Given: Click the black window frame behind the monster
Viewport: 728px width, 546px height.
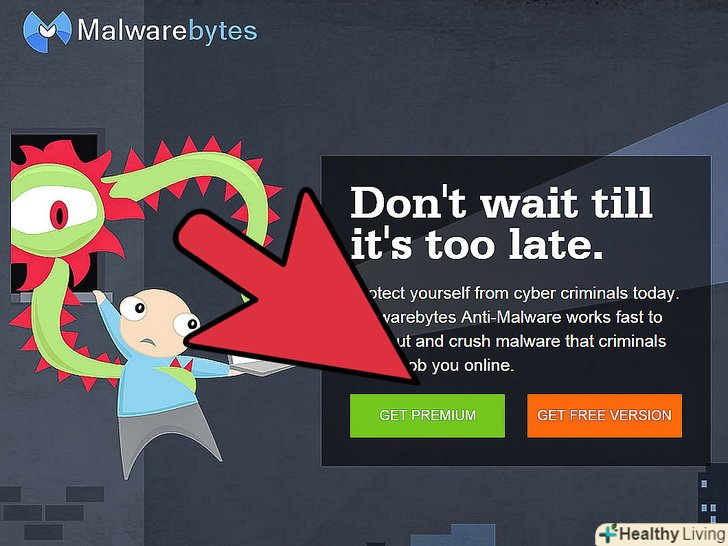Looking at the screenshot, I should coord(54,214).
